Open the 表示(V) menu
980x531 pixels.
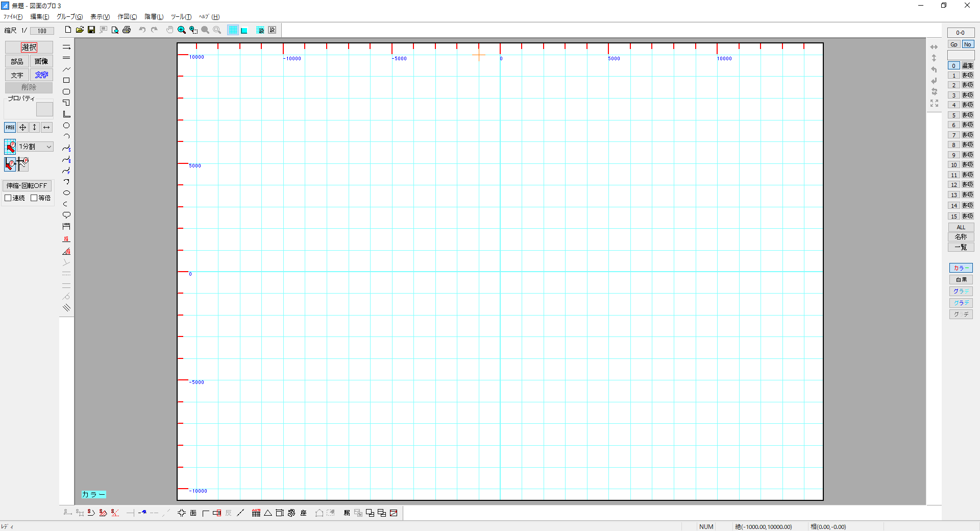[x=100, y=17]
